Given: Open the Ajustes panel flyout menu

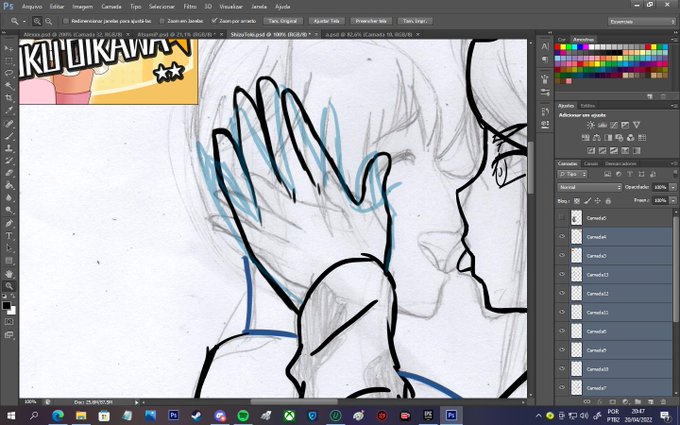Looking at the screenshot, I should click(x=674, y=105).
